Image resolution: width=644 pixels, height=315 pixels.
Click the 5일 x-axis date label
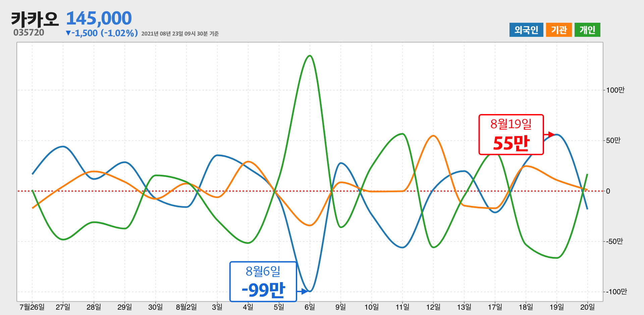pyautogui.click(x=279, y=307)
